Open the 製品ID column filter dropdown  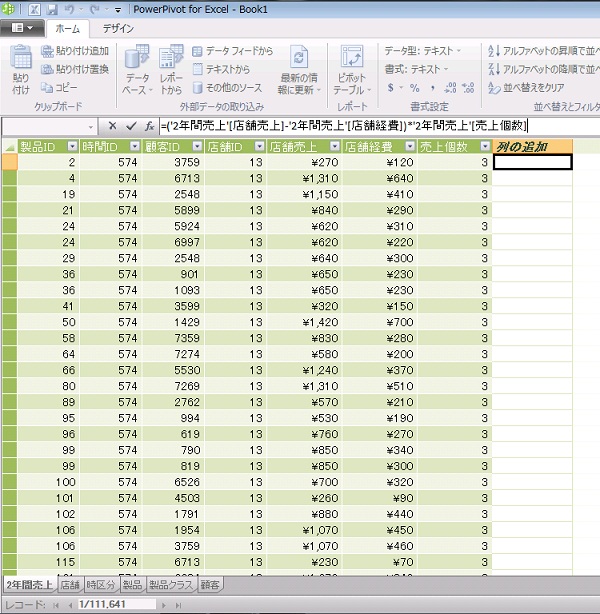(72, 147)
